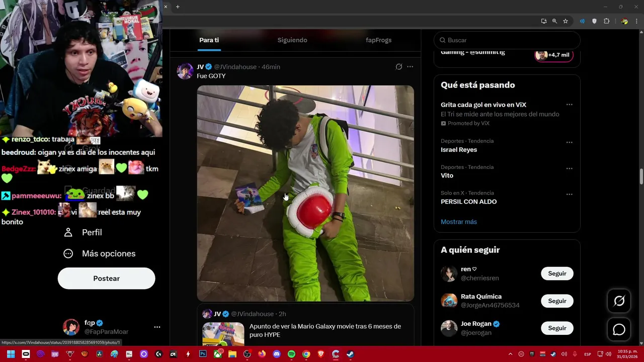Screen dimensions: 644x362
Task: Follow Rata Química with Seguir button
Action: pos(557,301)
